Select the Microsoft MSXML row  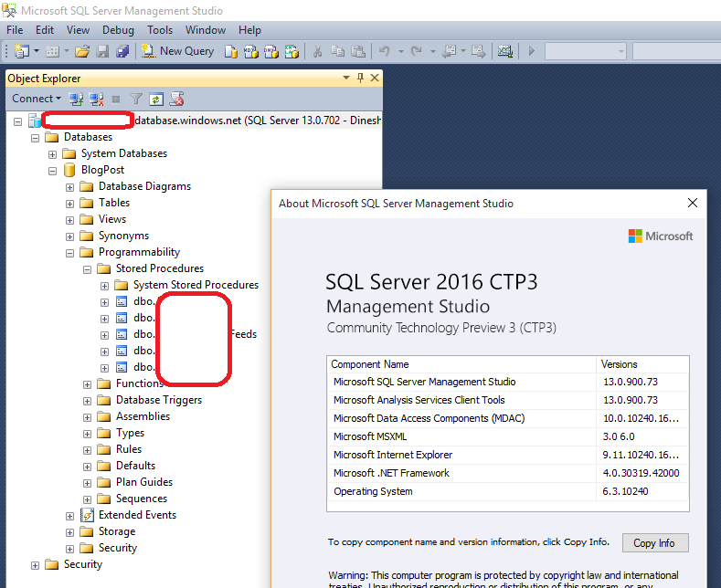pyautogui.click(x=508, y=436)
